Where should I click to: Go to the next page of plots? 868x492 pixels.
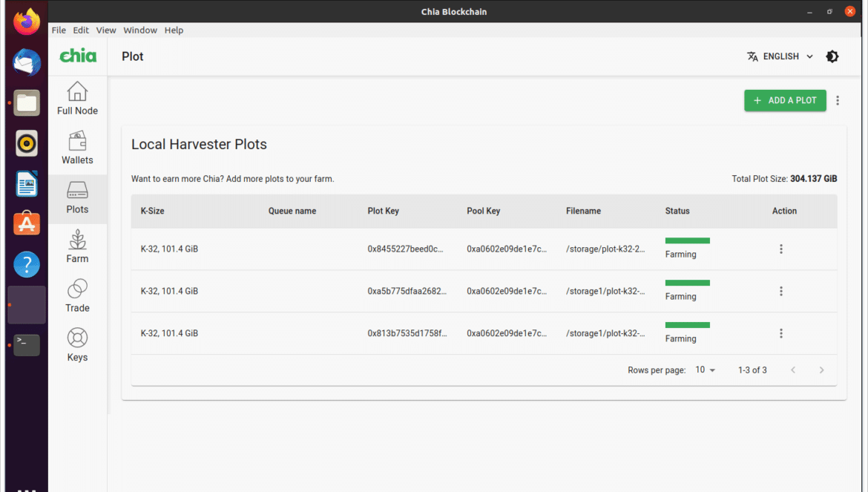coord(821,370)
